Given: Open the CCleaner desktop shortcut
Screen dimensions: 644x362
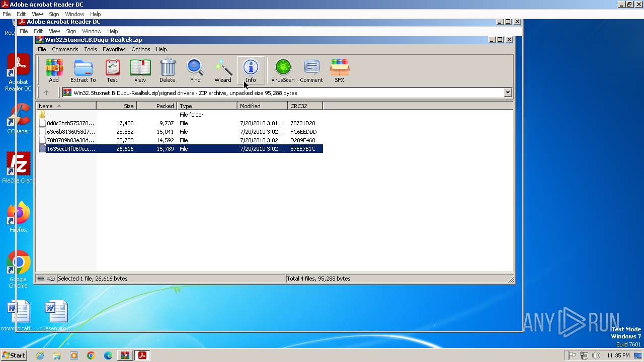Looking at the screenshot, I should pos(18,119).
